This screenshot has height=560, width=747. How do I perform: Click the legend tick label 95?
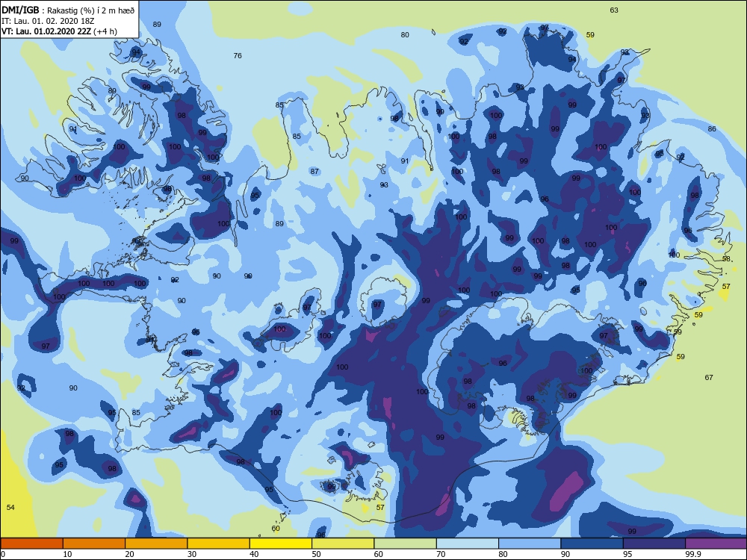pyautogui.click(x=627, y=554)
